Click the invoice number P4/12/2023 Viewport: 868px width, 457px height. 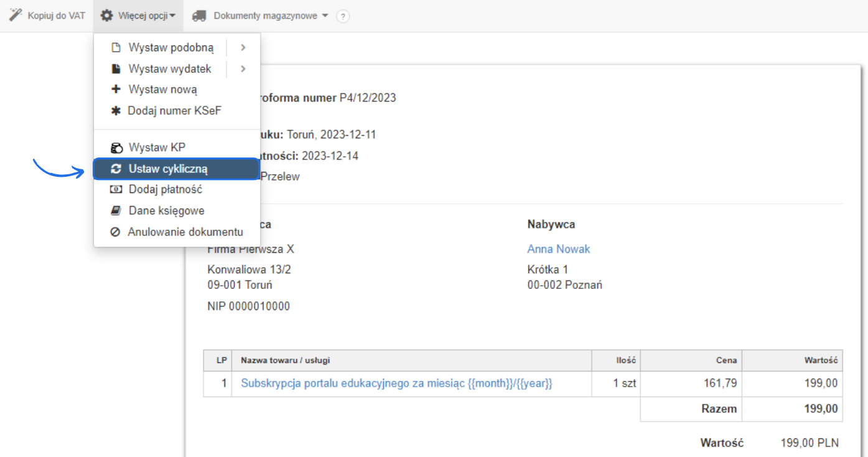point(368,98)
